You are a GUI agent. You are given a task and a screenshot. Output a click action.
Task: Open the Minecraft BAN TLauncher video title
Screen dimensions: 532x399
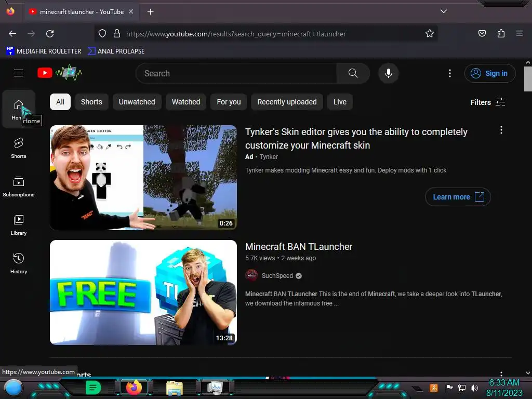pyautogui.click(x=299, y=247)
